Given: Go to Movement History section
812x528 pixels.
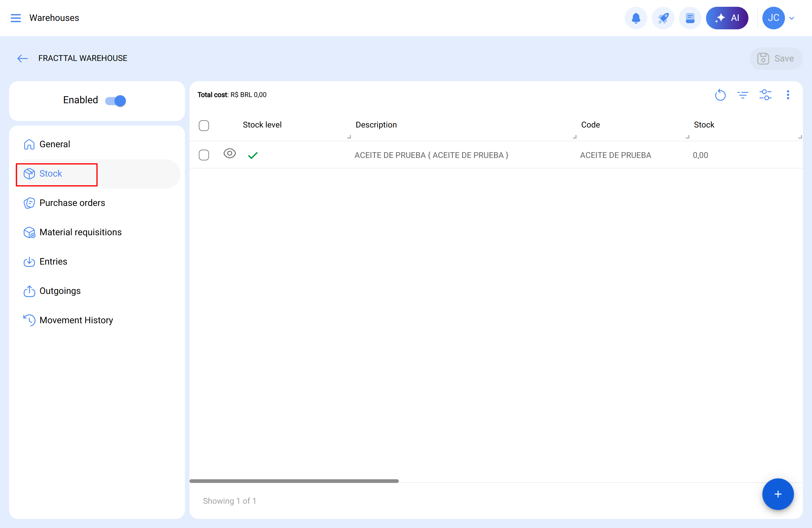Looking at the screenshot, I should click(76, 320).
